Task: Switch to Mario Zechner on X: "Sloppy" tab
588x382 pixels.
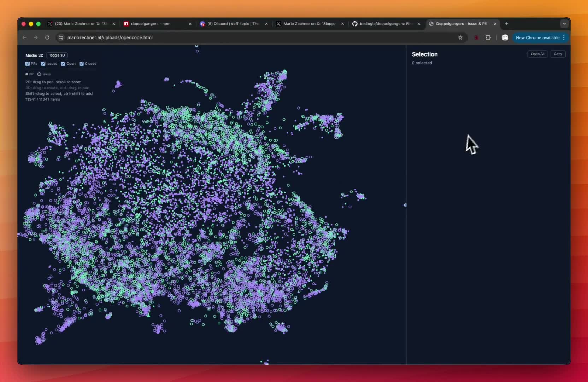Action: coord(310,24)
